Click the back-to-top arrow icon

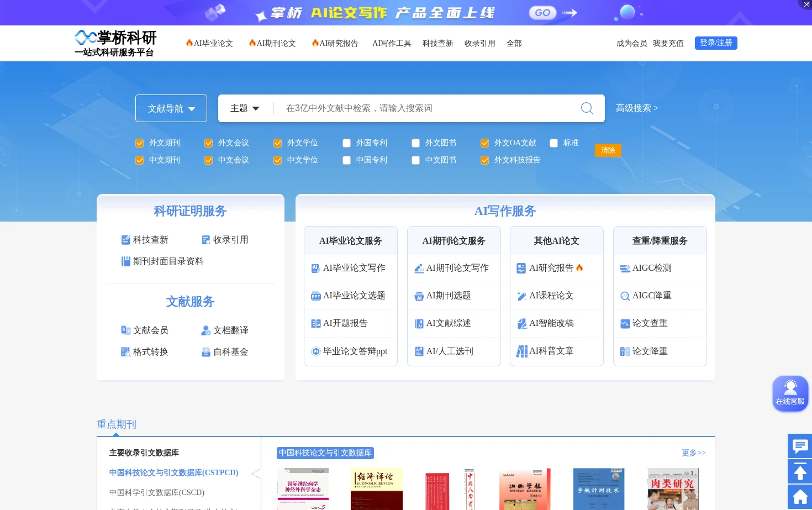800,471
